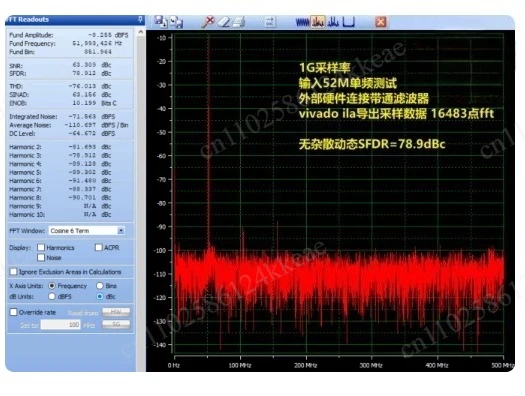Viewport: 525px width, 396px height.
Task: Click the SNR value in dBc
Action: coord(84,65)
